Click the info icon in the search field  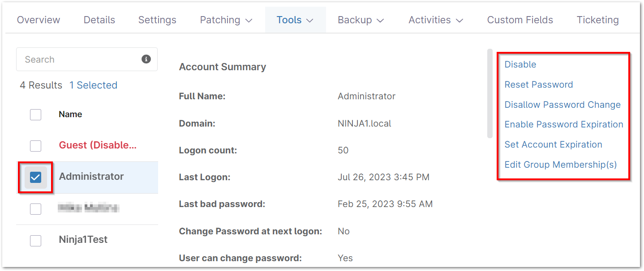pos(146,59)
